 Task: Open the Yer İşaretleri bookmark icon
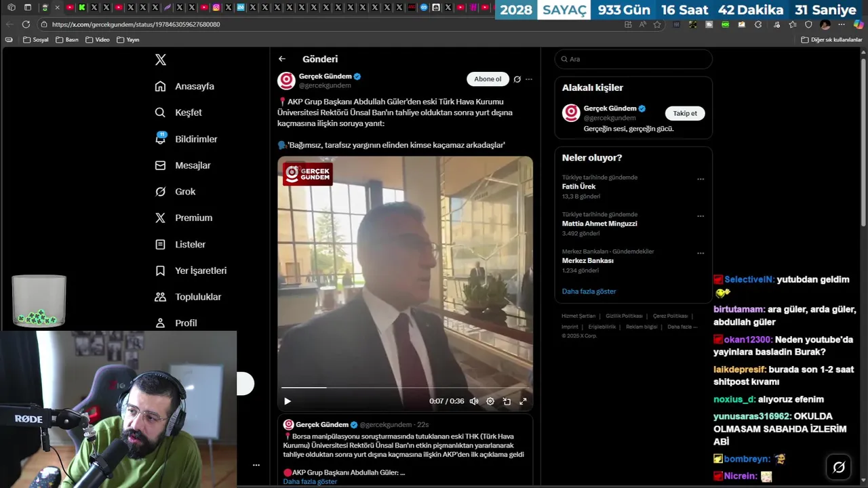point(160,270)
